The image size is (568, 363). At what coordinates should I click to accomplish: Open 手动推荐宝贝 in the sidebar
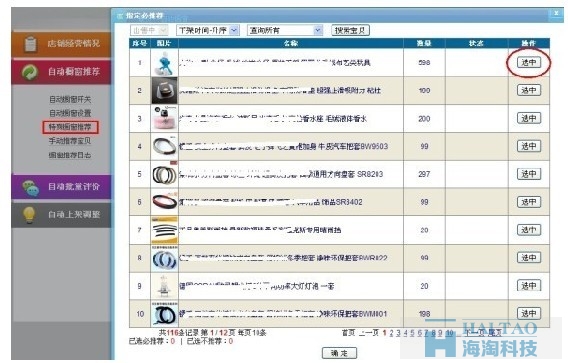70,141
